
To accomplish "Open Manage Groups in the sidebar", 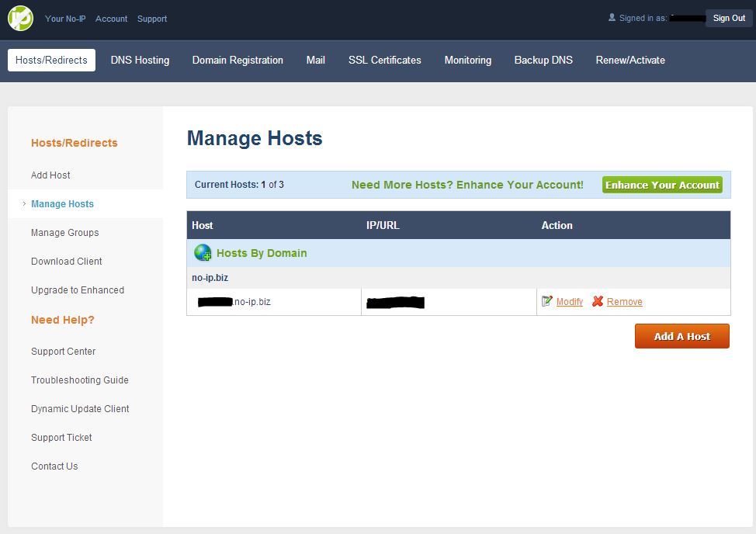I will 64,233.
